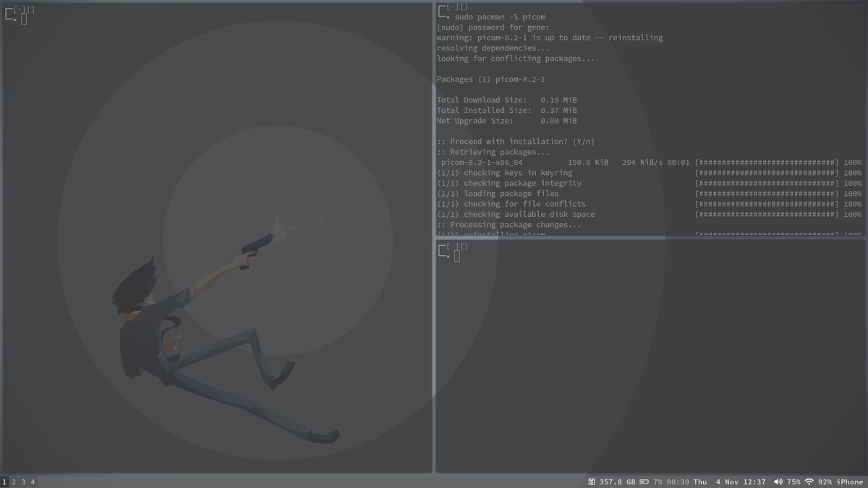This screenshot has height=488, width=868.
Task: Click the 'Proceed with installation? [Y/n]' line
Action: pyautogui.click(x=516, y=142)
